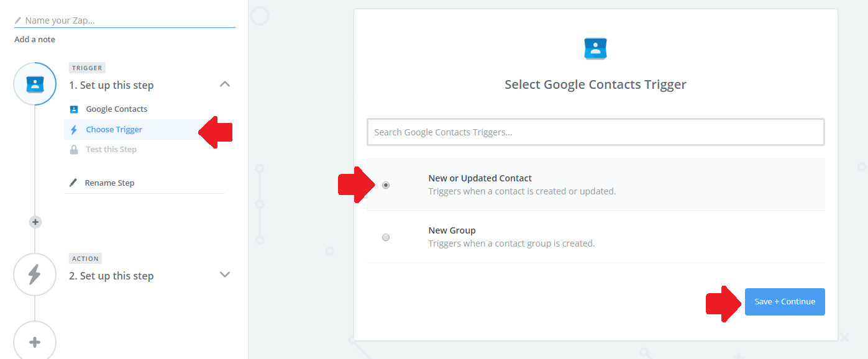Image resolution: width=868 pixels, height=359 pixels.
Task: Focus the Search Google Contacts Triggers box
Action: pos(595,132)
